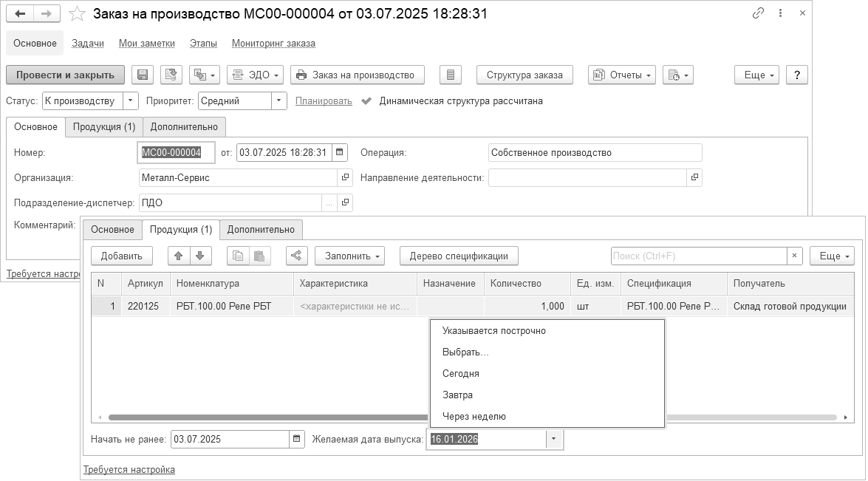Open calendar for 'Начать не ранее' date
868x481 pixels.
pyautogui.click(x=296, y=439)
